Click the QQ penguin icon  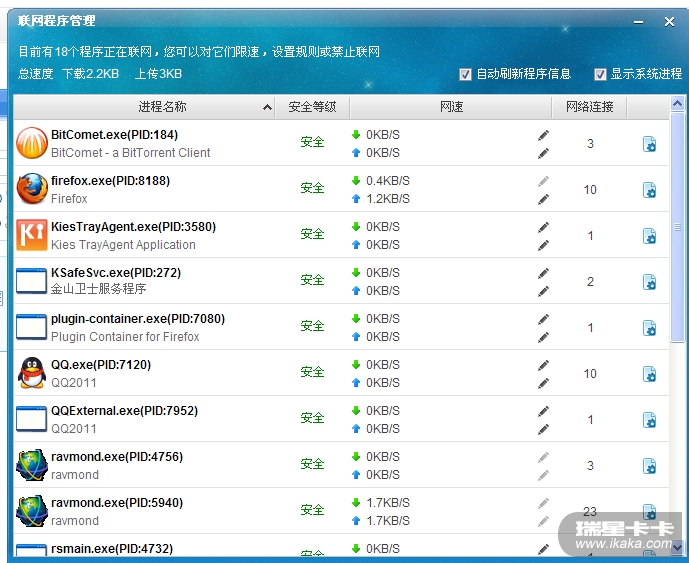click(32, 373)
